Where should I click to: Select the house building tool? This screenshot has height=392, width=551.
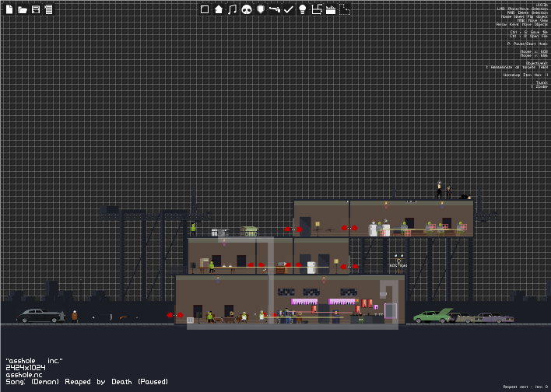(219, 9)
